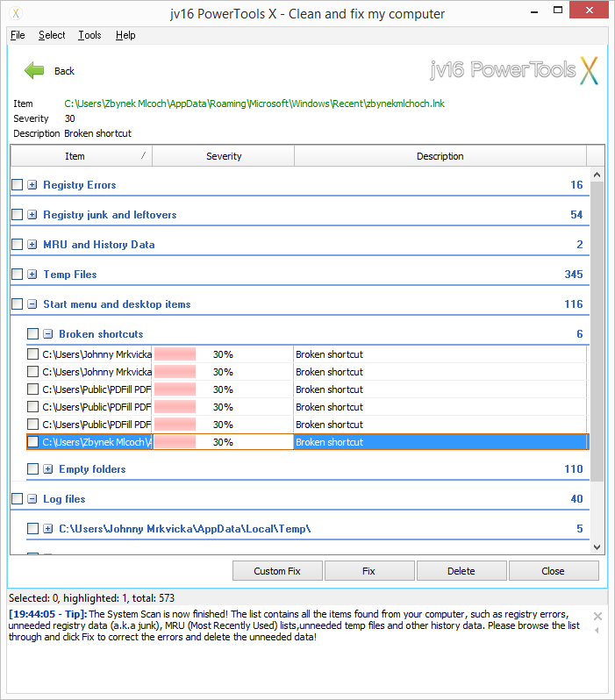Image resolution: width=615 pixels, height=700 pixels.
Task: Open the Select menu
Action: (x=52, y=35)
